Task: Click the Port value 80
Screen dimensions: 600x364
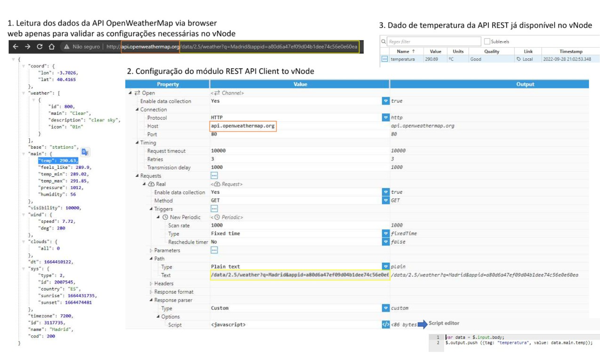Action: click(214, 134)
